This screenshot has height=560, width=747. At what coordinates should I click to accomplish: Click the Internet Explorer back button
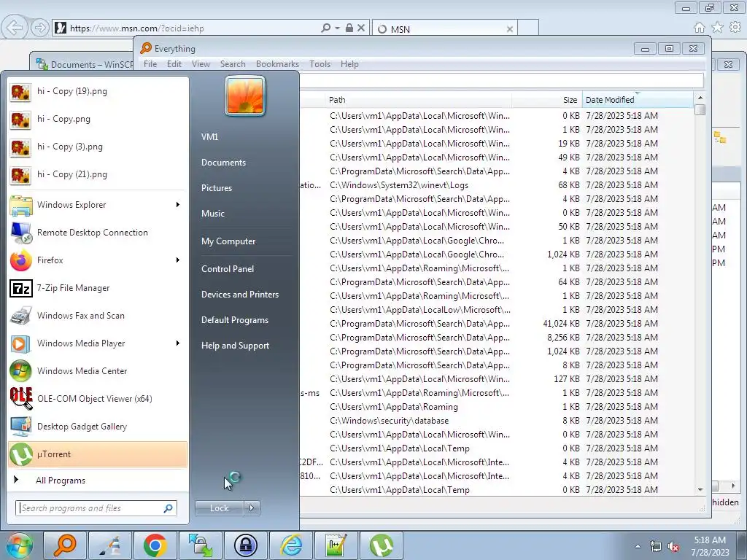click(x=15, y=28)
